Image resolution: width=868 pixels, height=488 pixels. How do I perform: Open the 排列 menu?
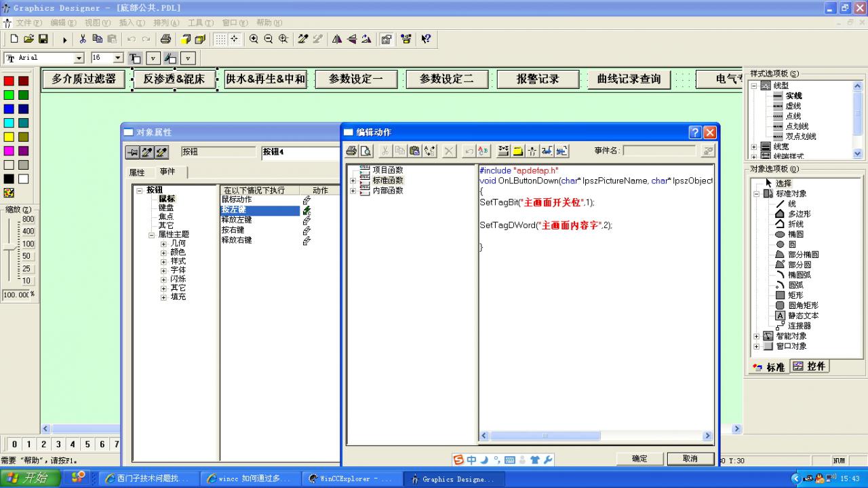pyautogui.click(x=167, y=22)
